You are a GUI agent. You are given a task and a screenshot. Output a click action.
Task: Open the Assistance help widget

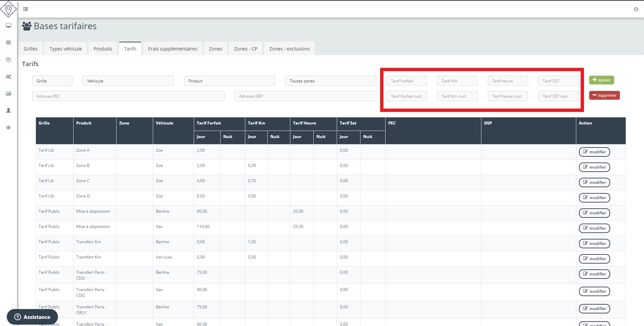point(33,317)
